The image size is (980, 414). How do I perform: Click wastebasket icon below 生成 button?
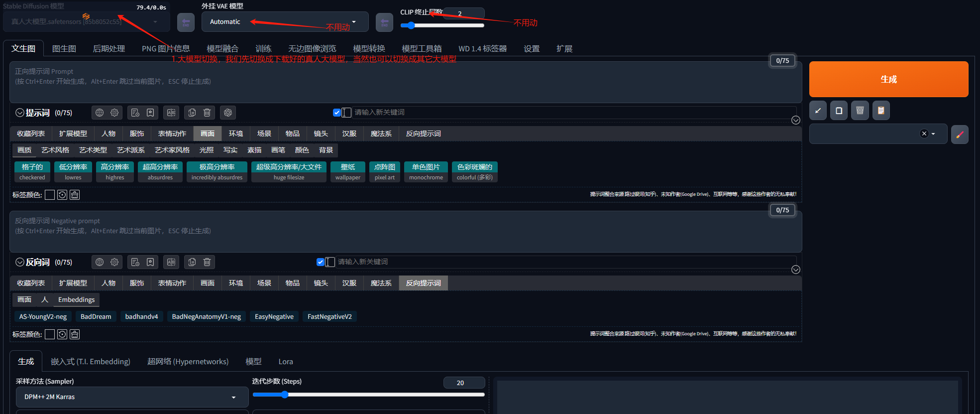tap(860, 111)
